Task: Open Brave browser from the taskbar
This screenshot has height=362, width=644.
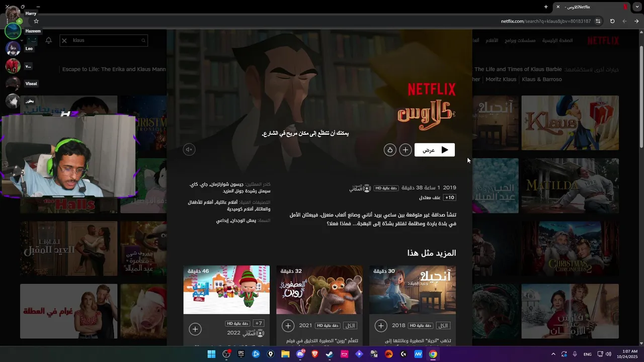Action: [x=315, y=354]
